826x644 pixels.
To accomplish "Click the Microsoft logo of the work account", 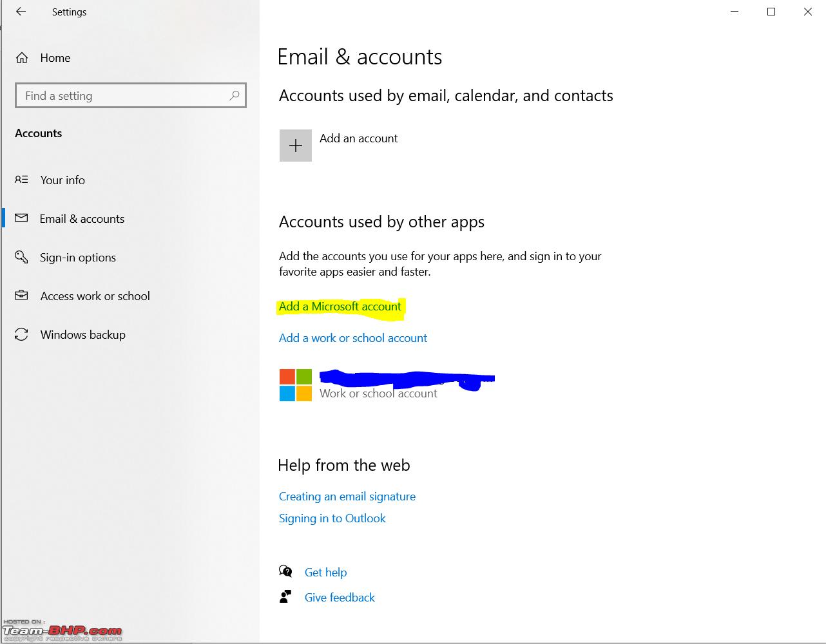I will 296,385.
